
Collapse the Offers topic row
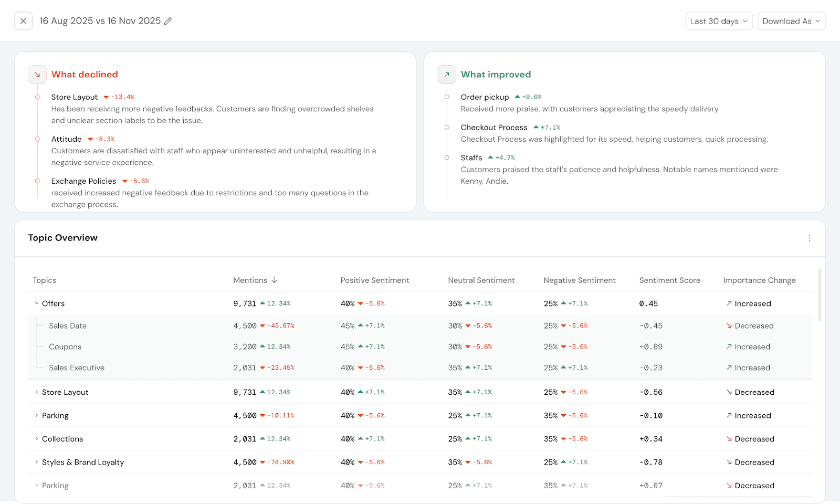(x=37, y=303)
